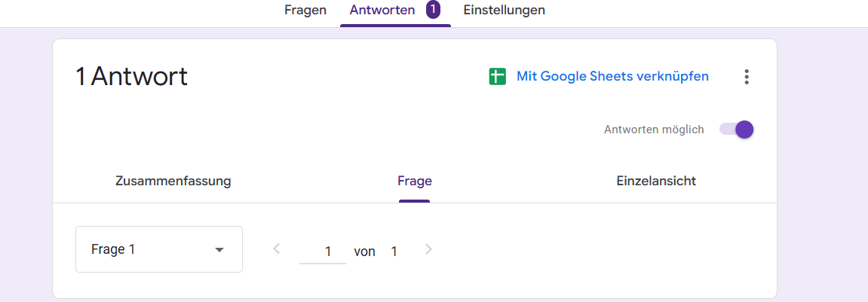
Task: Click the Antworten möglich label text
Action: pos(654,130)
